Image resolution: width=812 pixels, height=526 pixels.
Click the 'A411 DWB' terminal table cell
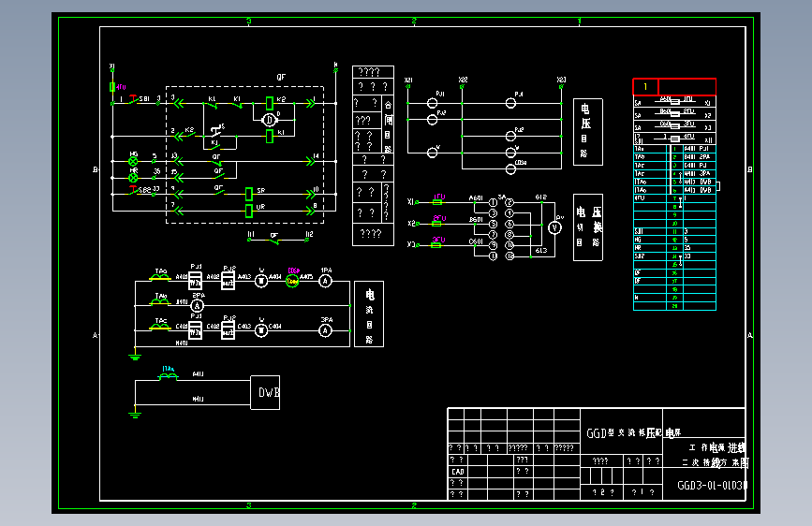[x=699, y=190]
